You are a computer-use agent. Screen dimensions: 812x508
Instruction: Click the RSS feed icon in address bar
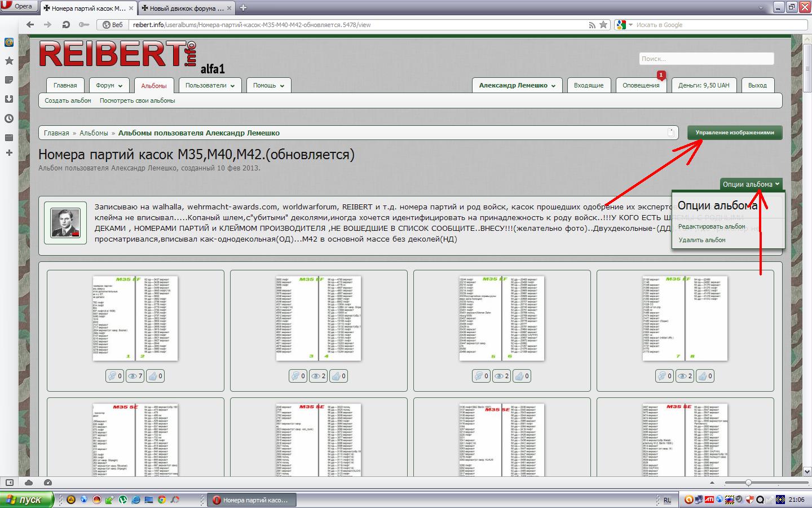tap(592, 25)
